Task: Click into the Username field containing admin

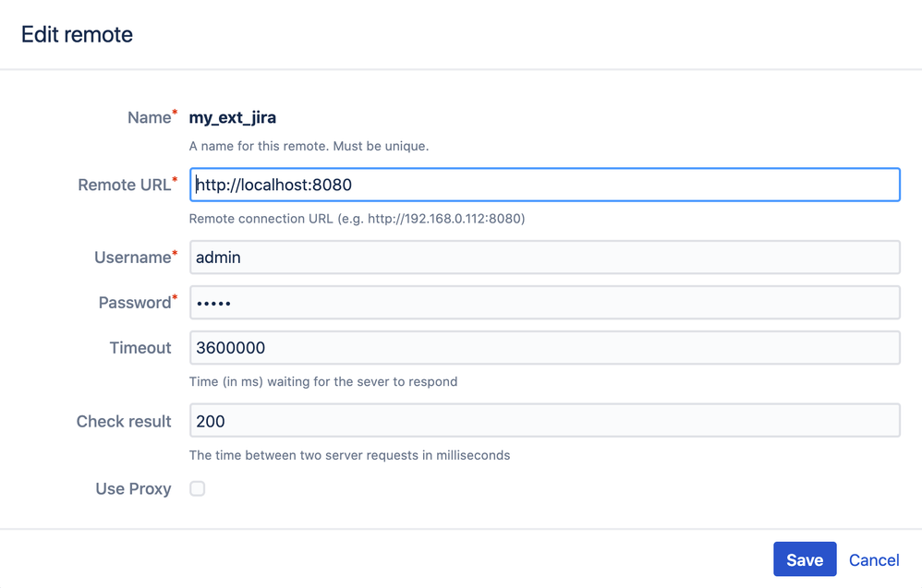Action: click(x=544, y=258)
